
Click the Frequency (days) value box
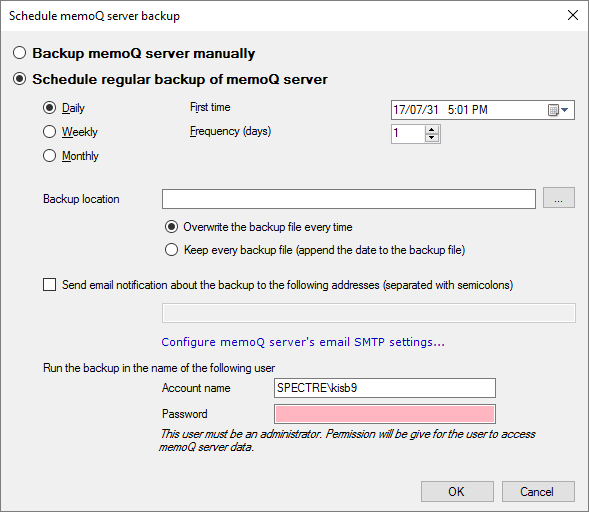pos(408,134)
